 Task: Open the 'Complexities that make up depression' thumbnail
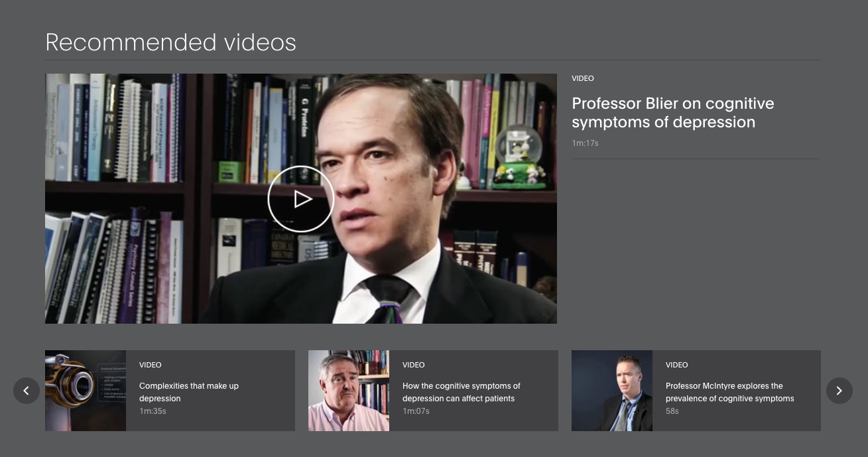click(x=86, y=391)
